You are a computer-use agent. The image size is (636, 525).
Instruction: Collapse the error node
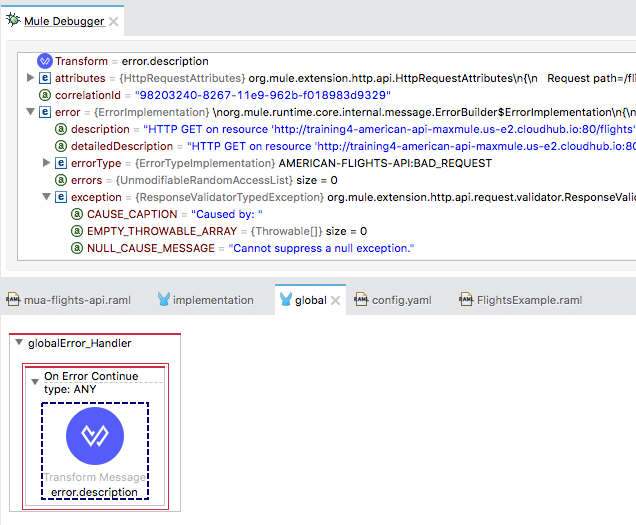tap(30, 111)
